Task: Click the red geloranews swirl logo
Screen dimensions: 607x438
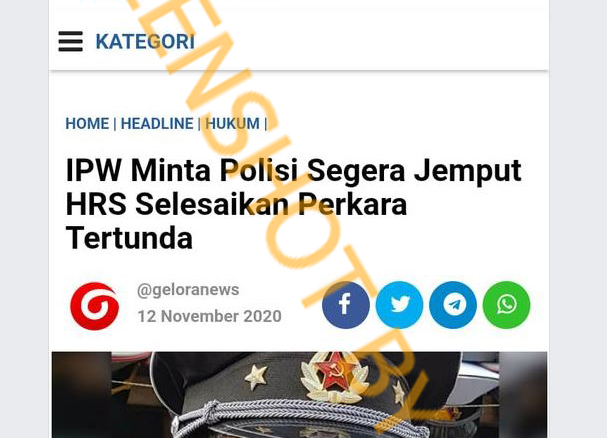Action: point(95,306)
